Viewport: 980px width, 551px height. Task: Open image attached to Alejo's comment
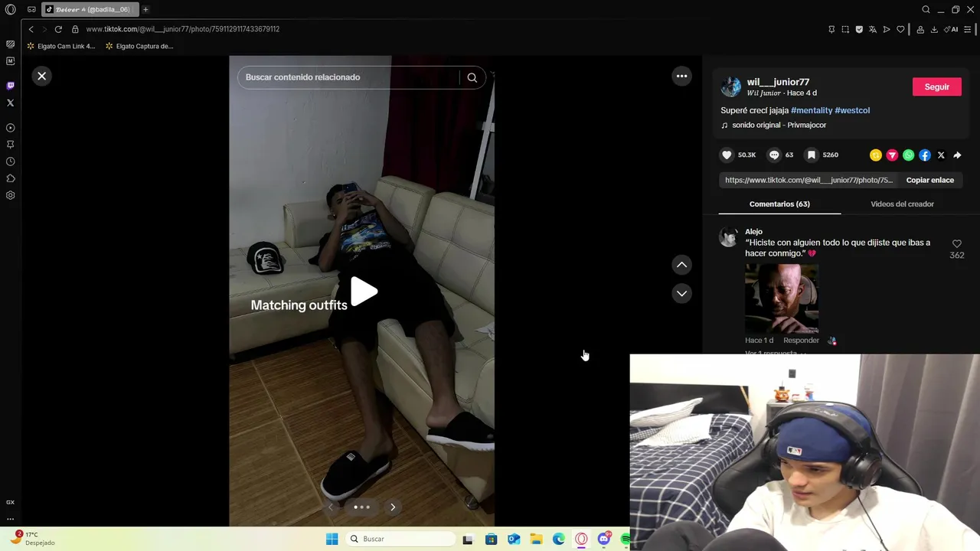pyautogui.click(x=782, y=298)
